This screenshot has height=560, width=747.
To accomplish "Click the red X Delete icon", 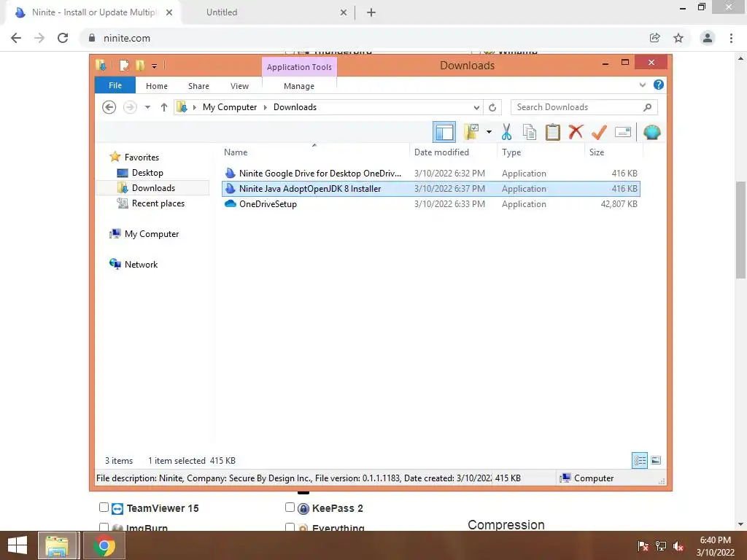I will click(x=576, y=131).
